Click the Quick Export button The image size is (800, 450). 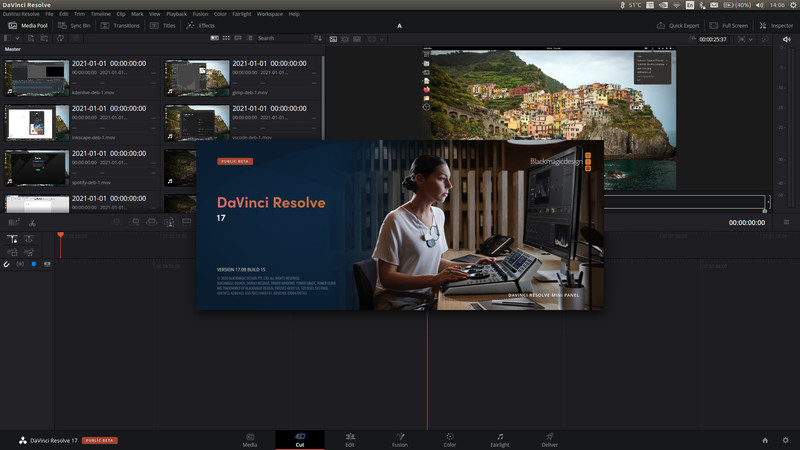678,26
